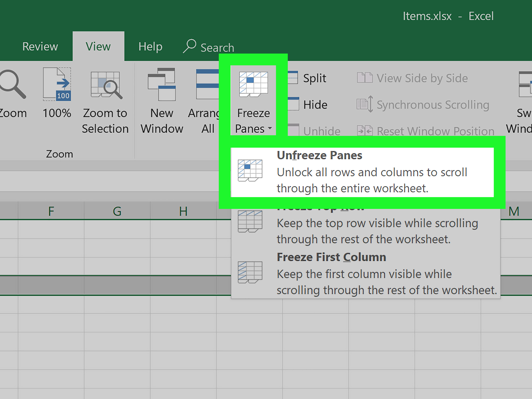Click the Split icon
The image size is (532, 399).
coord(293,78)
